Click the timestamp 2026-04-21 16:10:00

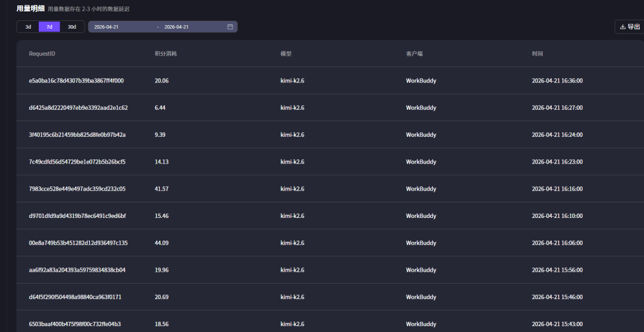[557, 216]
